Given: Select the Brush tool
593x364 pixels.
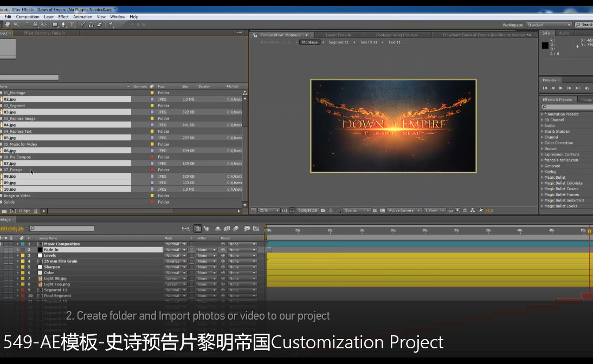Looking at the screenshot, I should pos(83,24).
